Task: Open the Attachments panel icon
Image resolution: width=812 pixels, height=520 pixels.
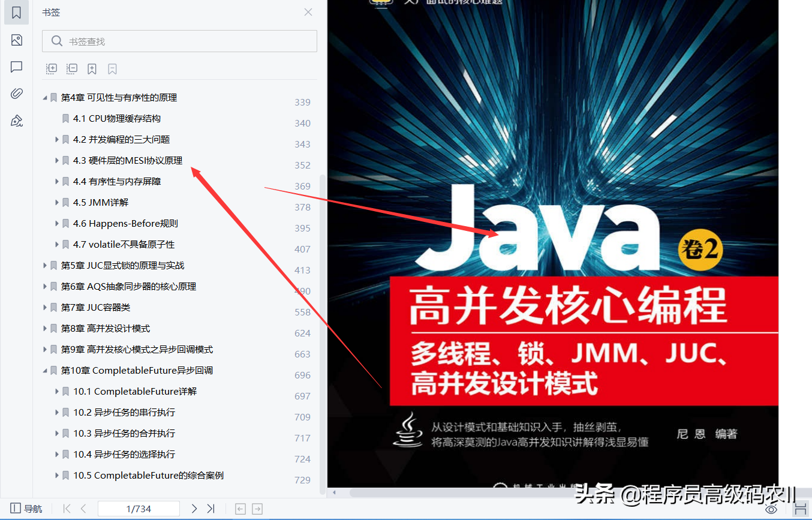Action: [x=16, y=93]
